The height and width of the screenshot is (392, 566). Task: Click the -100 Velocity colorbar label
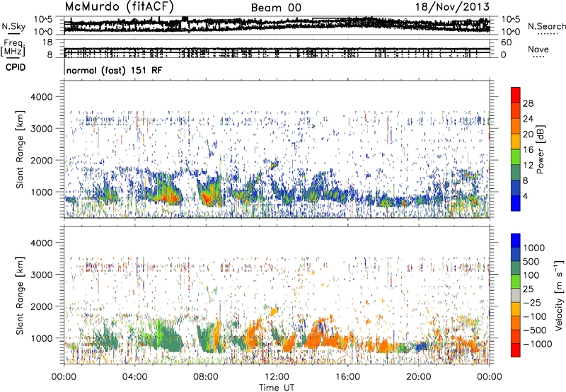point(534,316)
